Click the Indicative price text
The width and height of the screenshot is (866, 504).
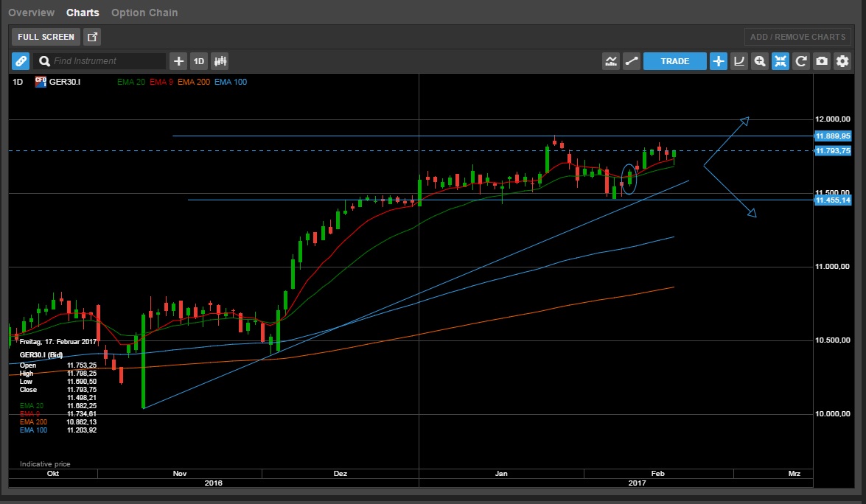pos(45,464)
